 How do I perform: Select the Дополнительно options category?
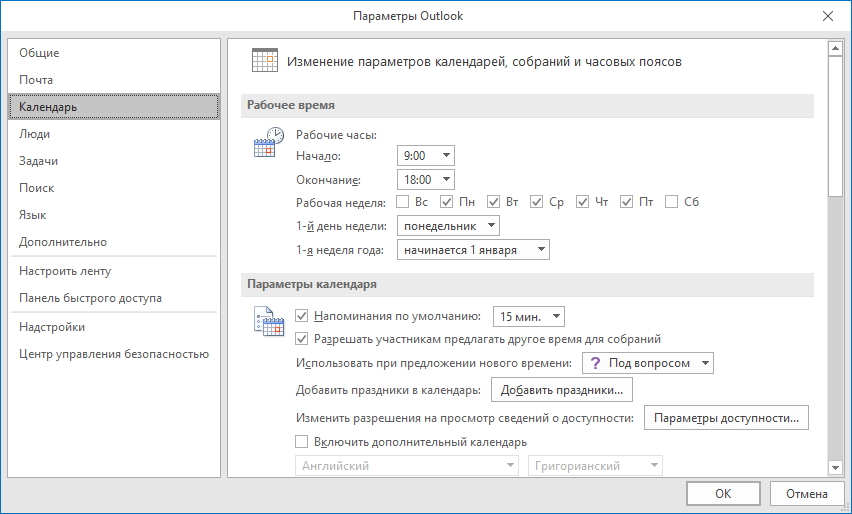tap(114, 242)
